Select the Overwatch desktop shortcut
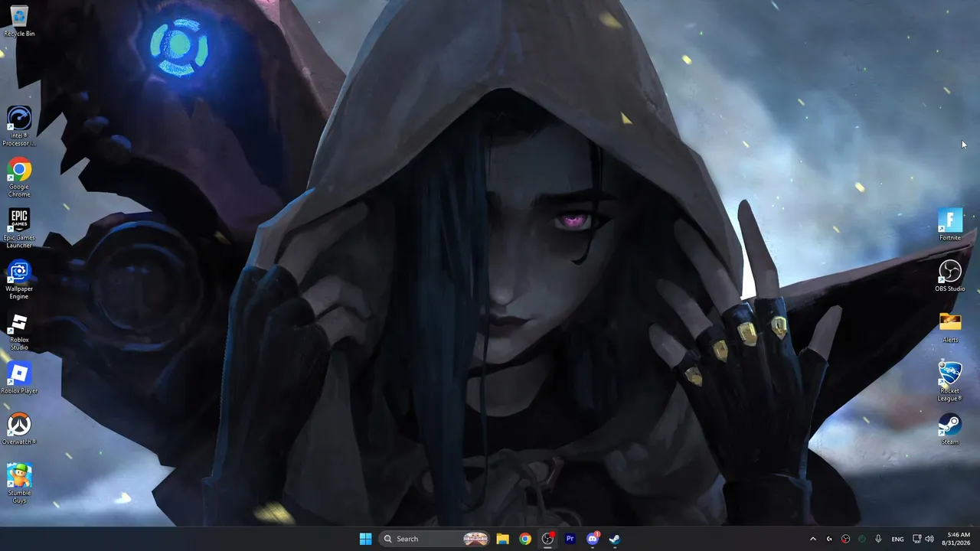Viewport: 980px width, 551px height. click(19, 429)
